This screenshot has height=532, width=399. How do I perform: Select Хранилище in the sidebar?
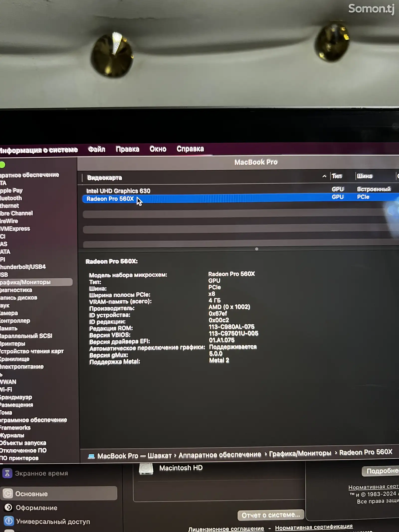point(15,359)
